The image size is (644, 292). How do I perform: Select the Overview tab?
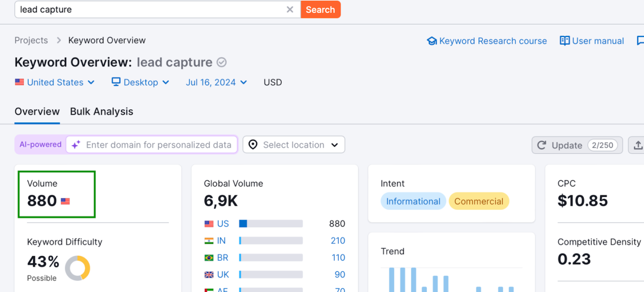click(x=37, y=111)
